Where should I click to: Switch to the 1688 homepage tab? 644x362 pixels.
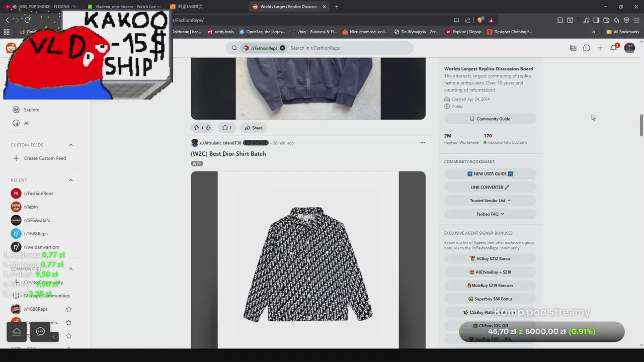(x=206, y=7)
